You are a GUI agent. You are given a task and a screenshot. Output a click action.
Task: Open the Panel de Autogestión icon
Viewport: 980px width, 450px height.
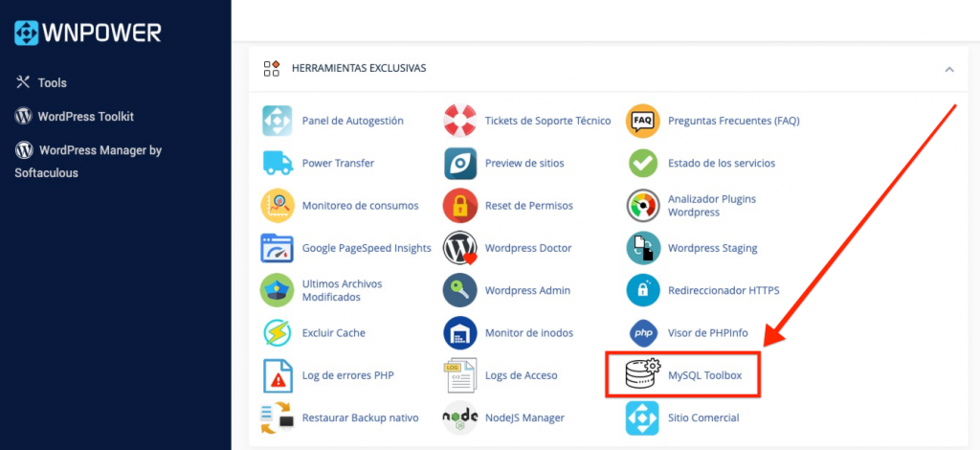click(x=277, y=121)
